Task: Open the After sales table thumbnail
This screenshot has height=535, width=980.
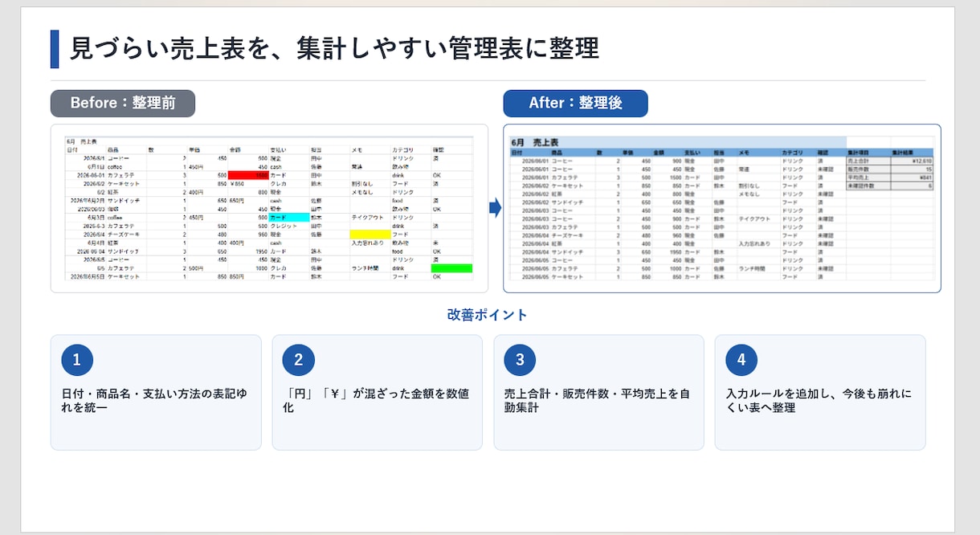Action: (721, 208)
